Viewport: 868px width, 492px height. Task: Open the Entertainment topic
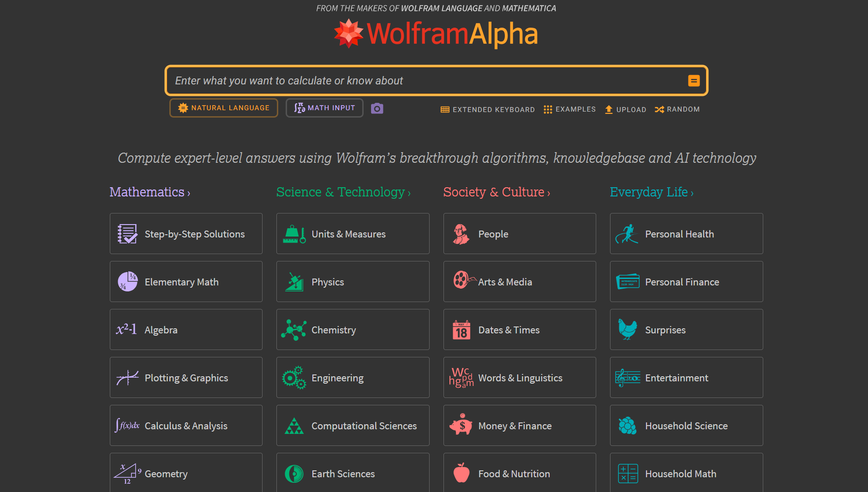pos(687,378)
